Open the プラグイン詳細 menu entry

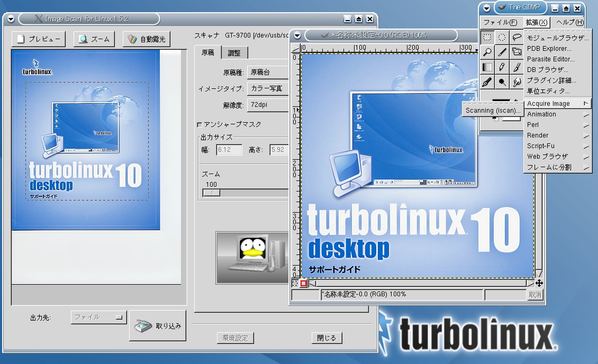click(x=557, y=80)
